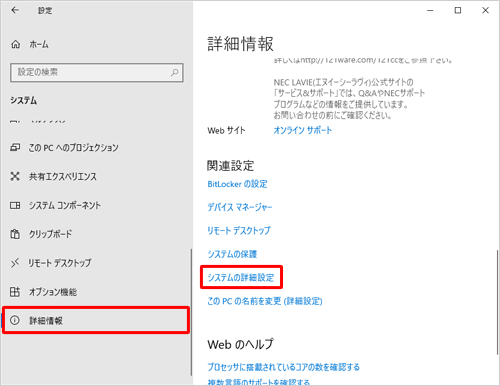The width and height of the screenshot is (500, 386).
Task: Click the 関連設定 heading text
Action: point(230,166)
